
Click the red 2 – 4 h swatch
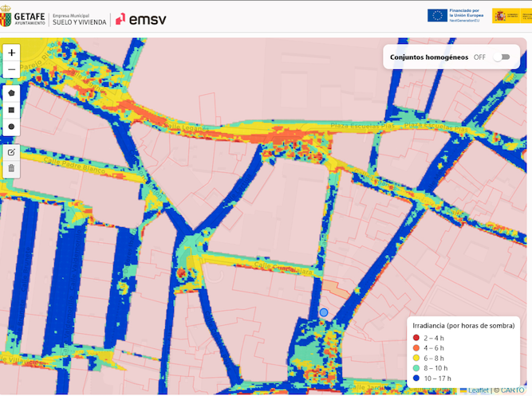click(417, 339)
